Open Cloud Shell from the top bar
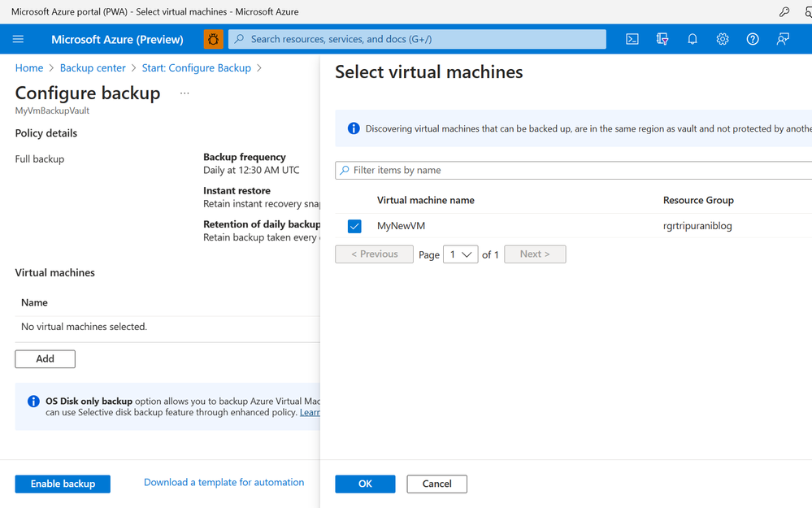This screenshot has width=812, height=508. (632, 39)
